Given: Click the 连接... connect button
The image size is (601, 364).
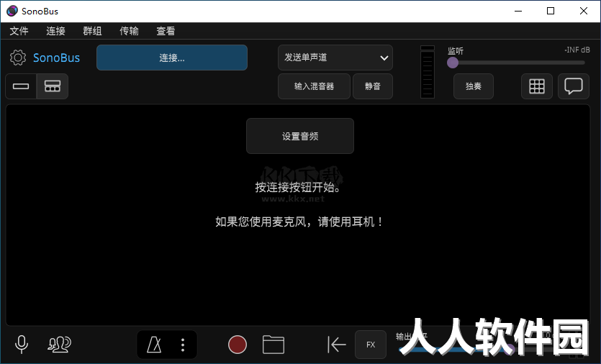Looking at the screenshot, I should pyautogui.click(x=172, y=58).
